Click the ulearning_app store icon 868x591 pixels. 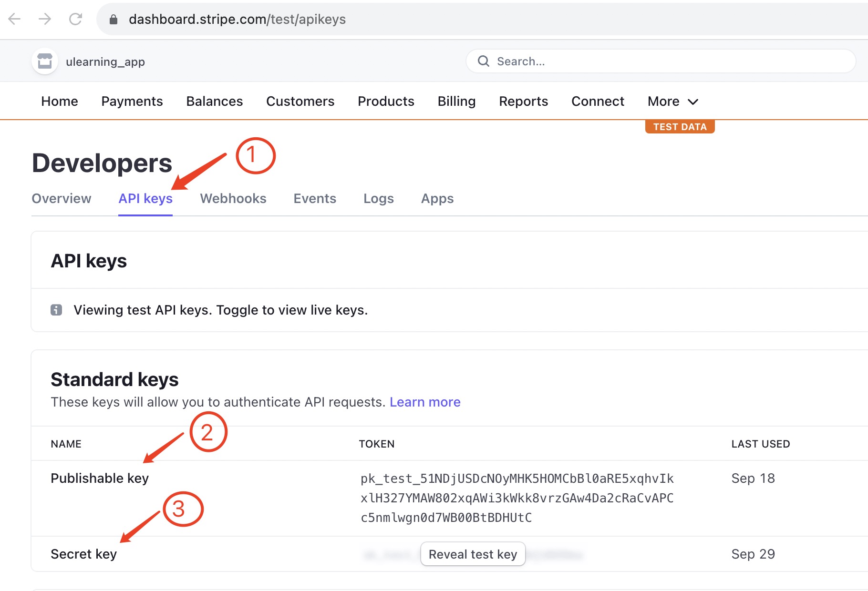point(45,61)
